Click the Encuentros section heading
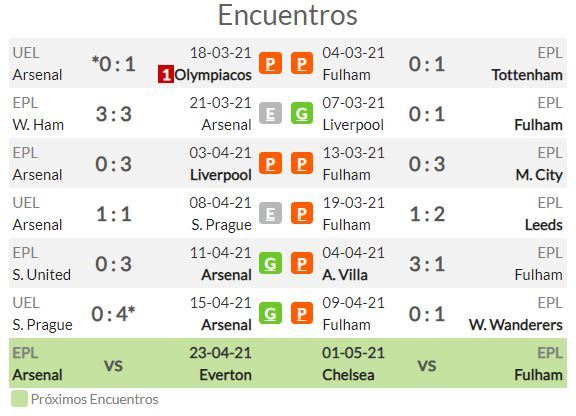The image size is (576, 416). [x=288, y=15]
